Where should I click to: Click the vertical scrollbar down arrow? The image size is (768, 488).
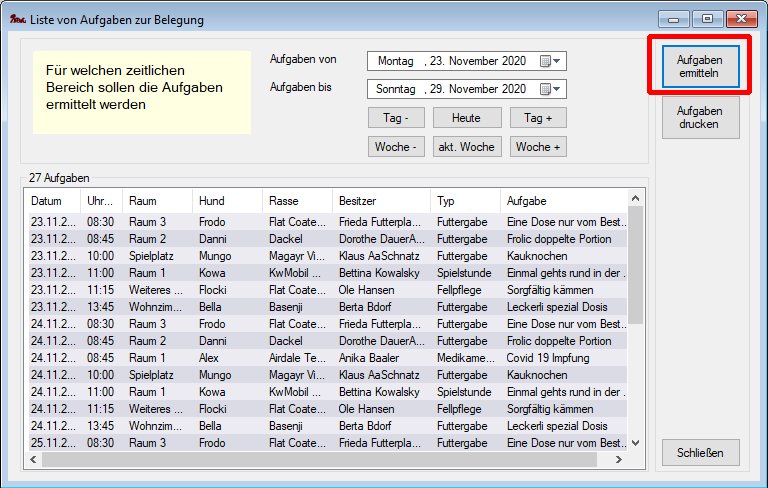pos(635,443)
